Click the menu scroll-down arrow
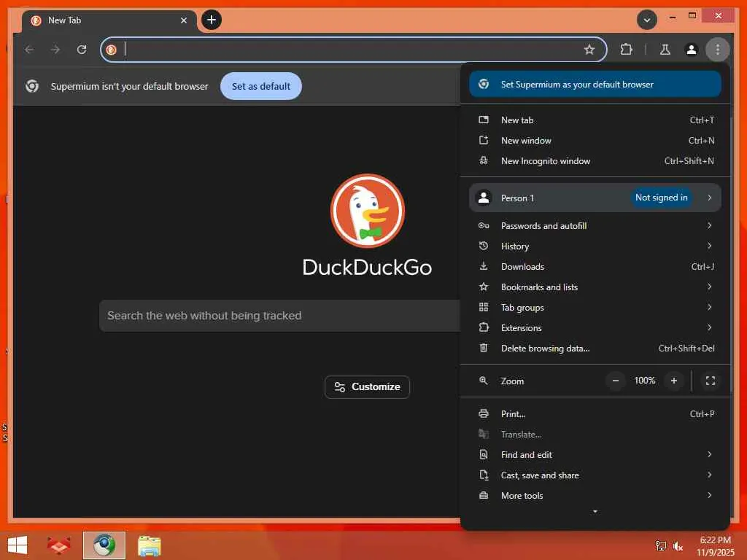Viewport: 747px width, 560px height. point(595,512)
